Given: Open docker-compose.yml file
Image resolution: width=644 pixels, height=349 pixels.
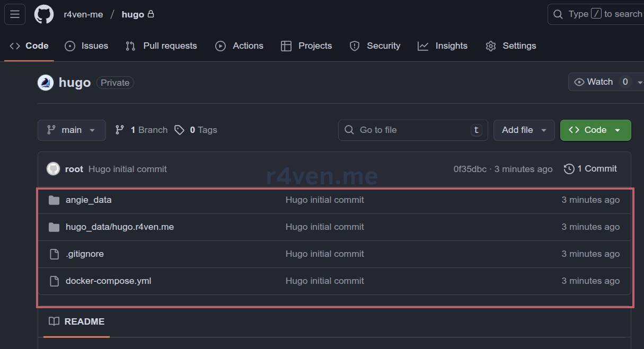Looking at the screenshot, I should tap(108, 281).
